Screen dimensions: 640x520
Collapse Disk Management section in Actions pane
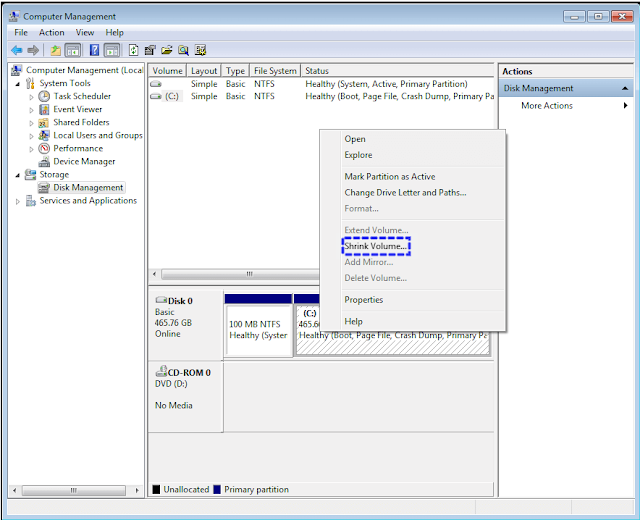[x=625, y=88]
